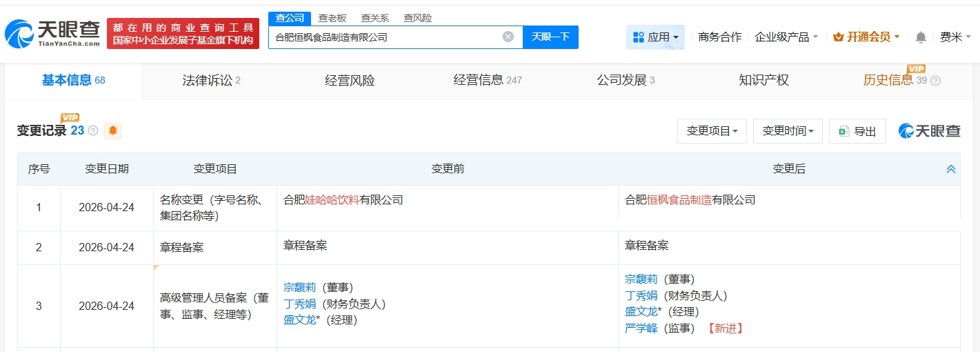Click the 商务合作 link
The width and height of the screenshot is (980, 352).
point(720,37)
